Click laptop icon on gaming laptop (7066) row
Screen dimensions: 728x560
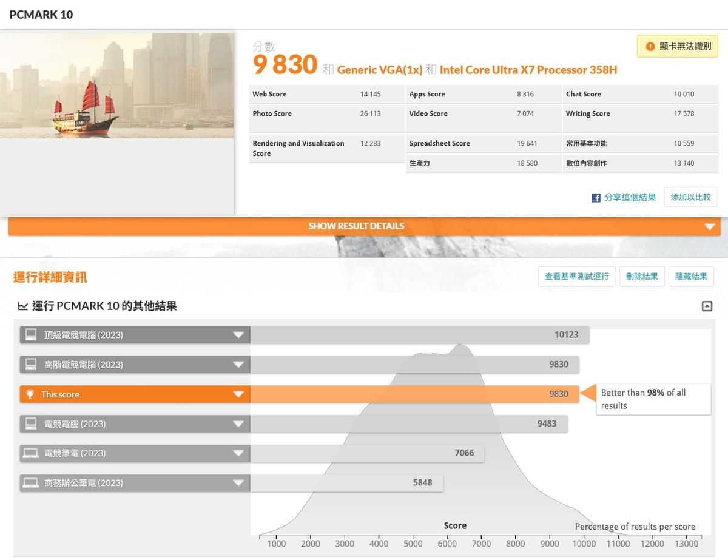tap(31, 453)
